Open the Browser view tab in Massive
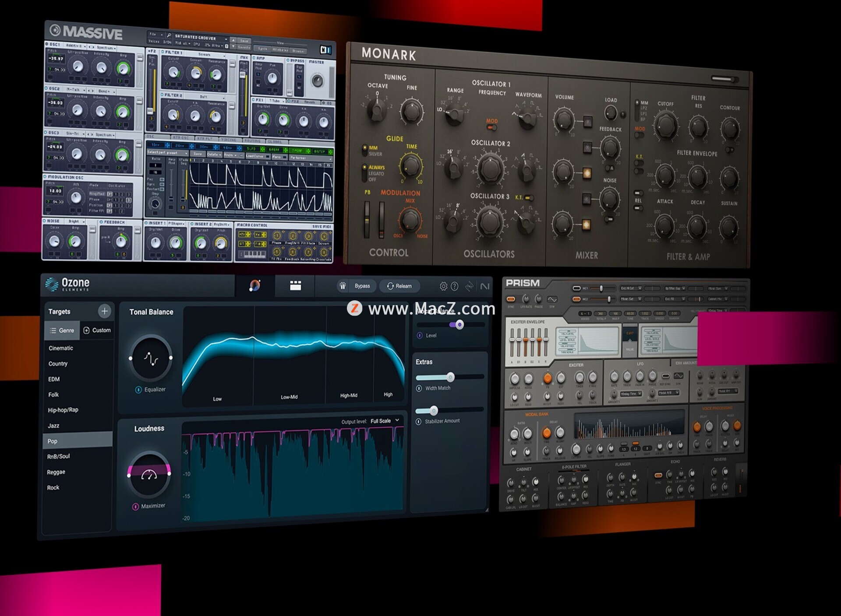Viewport: 841px width, 616px height. click(x=299, y=50)
